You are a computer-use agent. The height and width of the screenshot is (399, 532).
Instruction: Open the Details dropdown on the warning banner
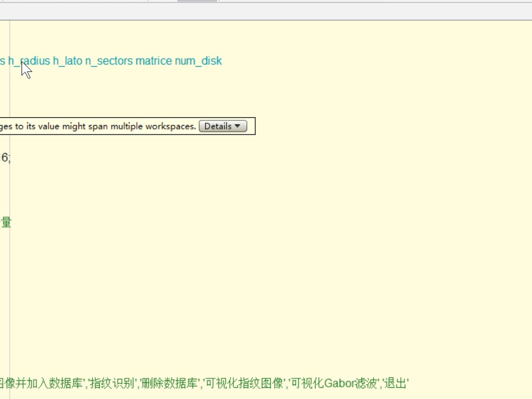click(222, 126)
